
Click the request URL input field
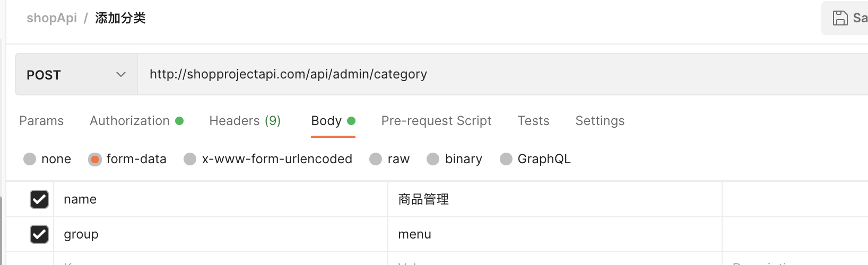tap(478, 74)
